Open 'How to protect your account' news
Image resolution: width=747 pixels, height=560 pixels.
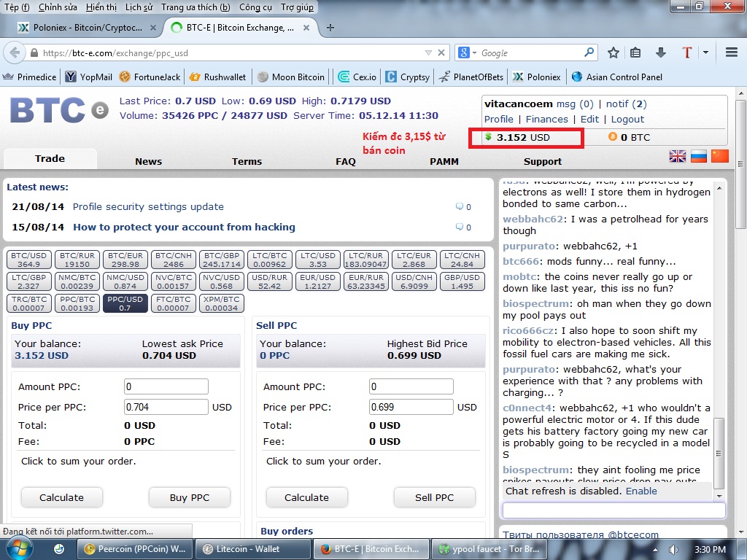coord(184,227)
